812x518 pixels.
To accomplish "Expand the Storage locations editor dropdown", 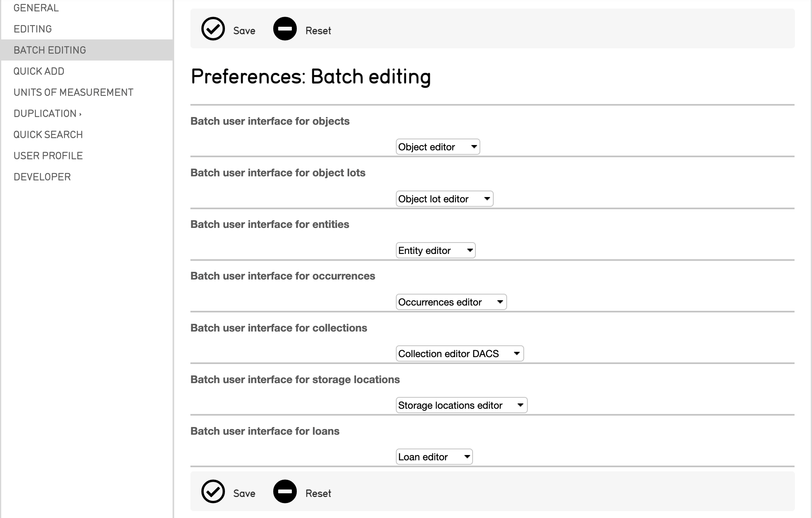I will 462,405.
